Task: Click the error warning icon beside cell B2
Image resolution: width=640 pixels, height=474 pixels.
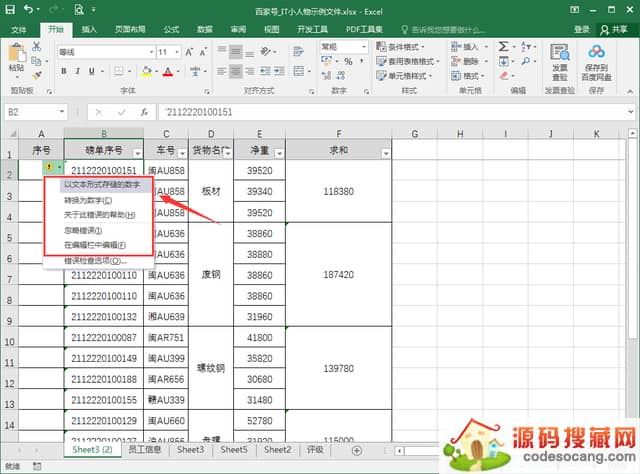Action: point(49,168)
